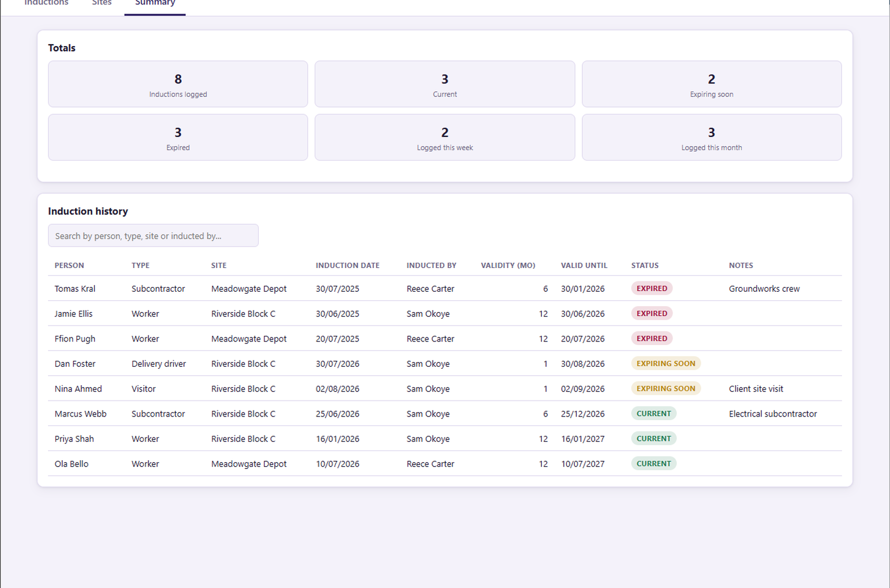Viewport: 890px width, 588px height.
Task: Select Jamie Ellis in the table
Action: pyautogui.click(x=74, y=314)
